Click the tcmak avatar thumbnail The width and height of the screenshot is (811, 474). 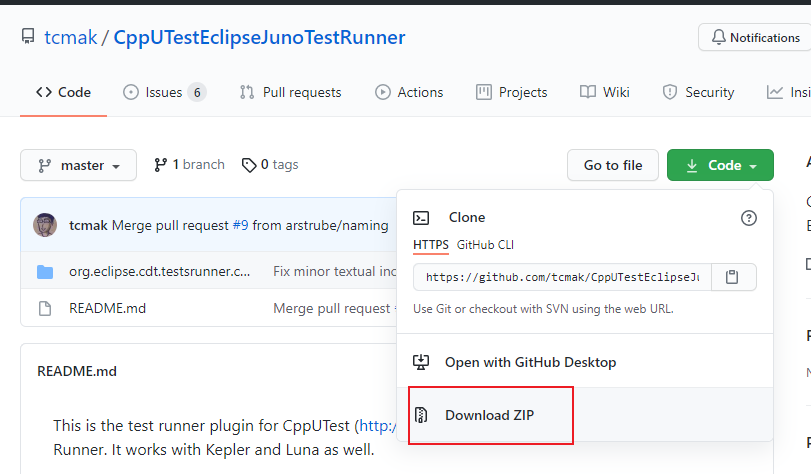click(45, 225)
